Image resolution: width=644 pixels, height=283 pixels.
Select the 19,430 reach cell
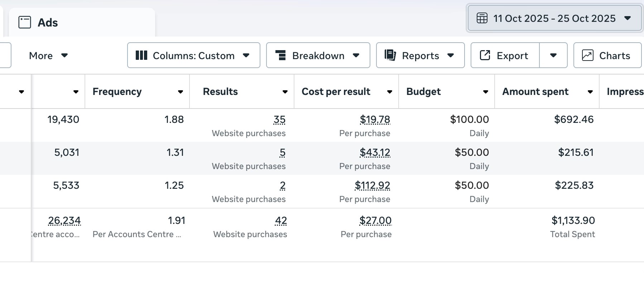point(63,119)
